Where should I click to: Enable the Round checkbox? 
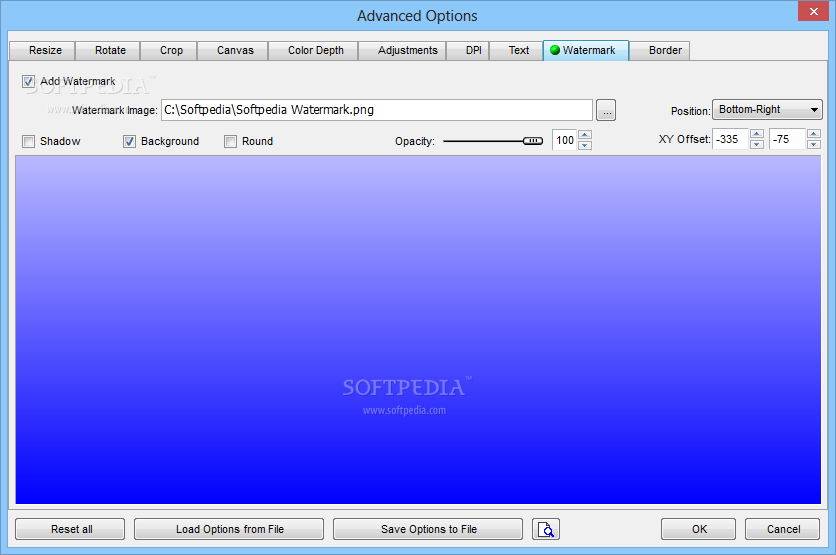click(x=230, y=141)
